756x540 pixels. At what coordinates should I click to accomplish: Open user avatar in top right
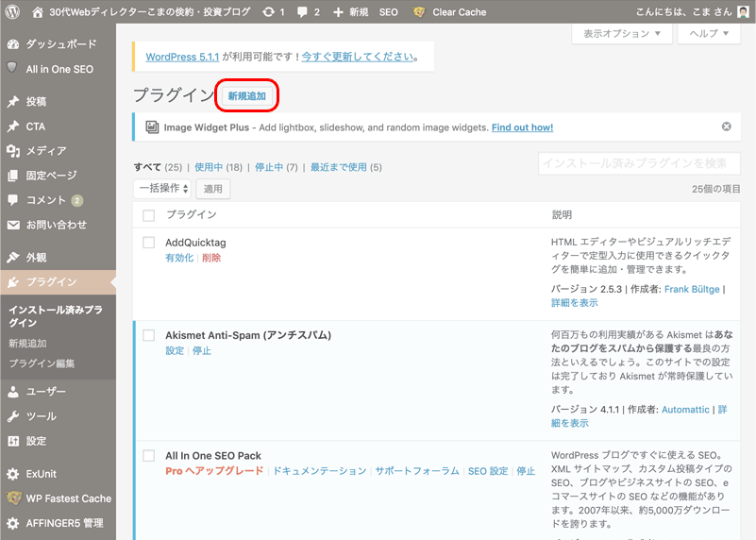(x=744, y=12)
